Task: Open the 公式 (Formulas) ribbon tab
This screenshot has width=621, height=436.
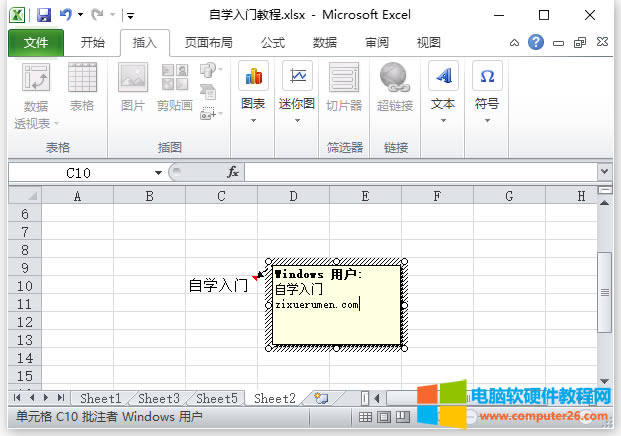Action: pyautogui.click(x=272, y=42)
